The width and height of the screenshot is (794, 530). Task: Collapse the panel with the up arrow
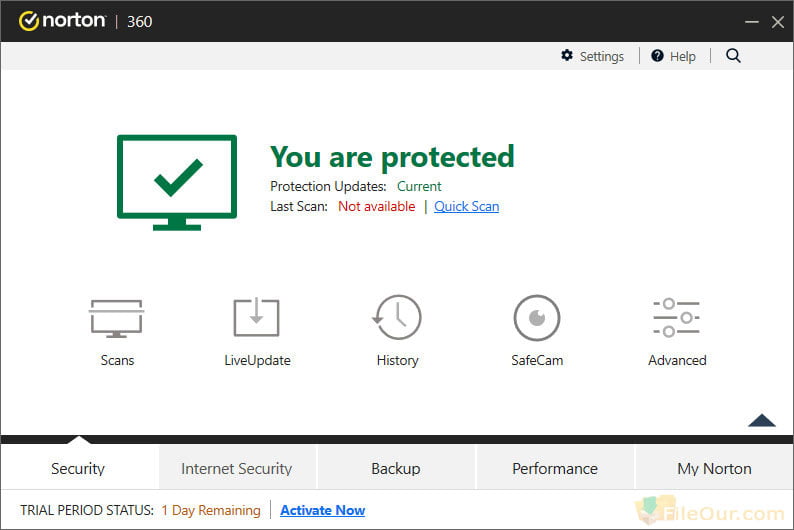[x=762, y=420]
